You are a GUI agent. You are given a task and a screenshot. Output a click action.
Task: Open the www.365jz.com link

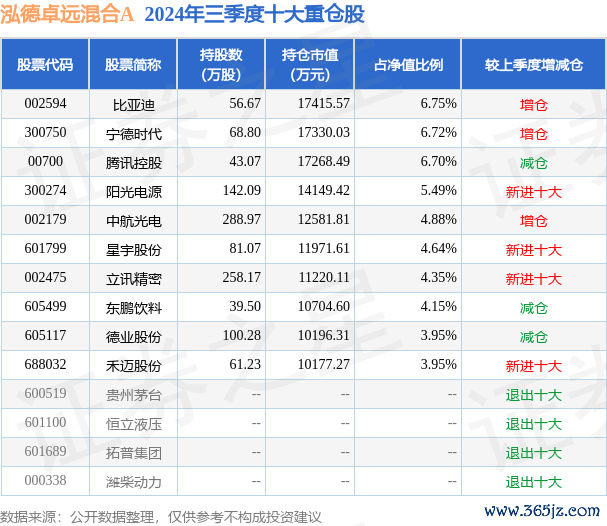pos(542,511)
